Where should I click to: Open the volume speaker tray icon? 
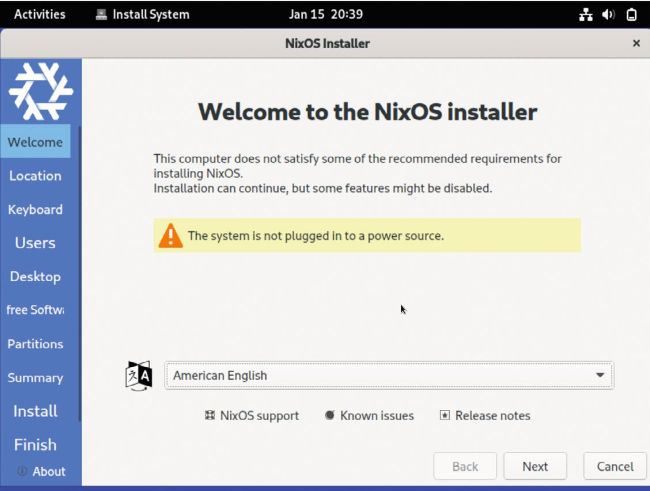pos(608,15)
